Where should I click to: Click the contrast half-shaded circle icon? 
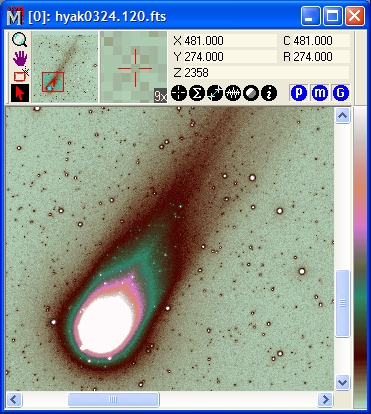click(x=251, y=93)
